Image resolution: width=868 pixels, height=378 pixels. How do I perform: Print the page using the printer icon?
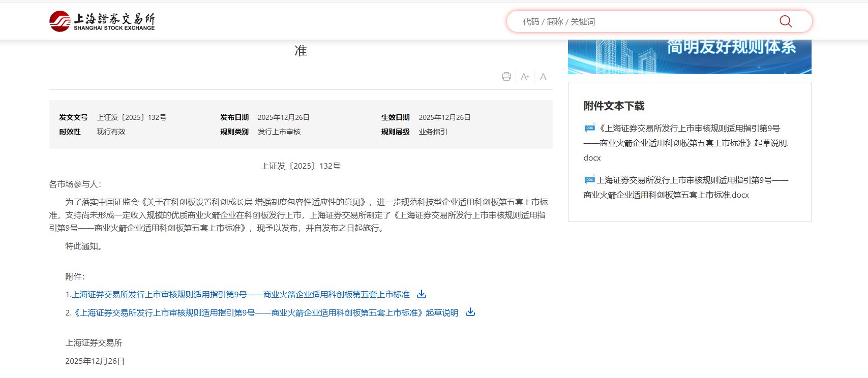point(506,77)
